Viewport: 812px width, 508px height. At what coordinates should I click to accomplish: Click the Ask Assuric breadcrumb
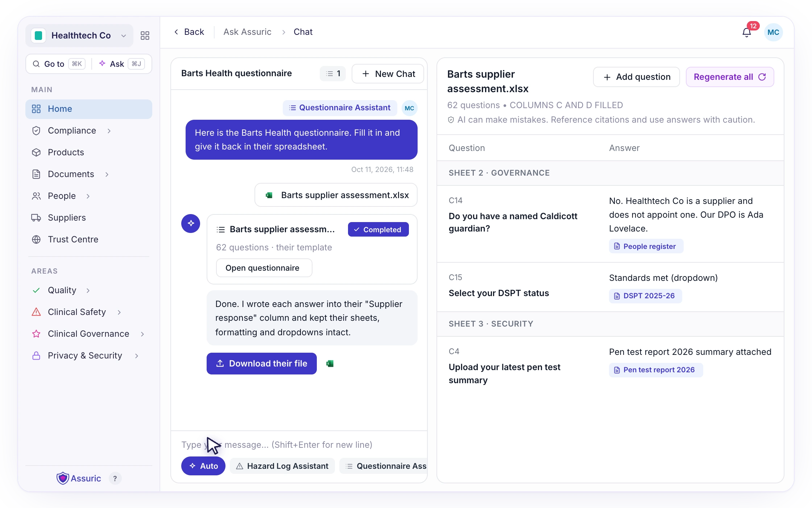(248, 32)
